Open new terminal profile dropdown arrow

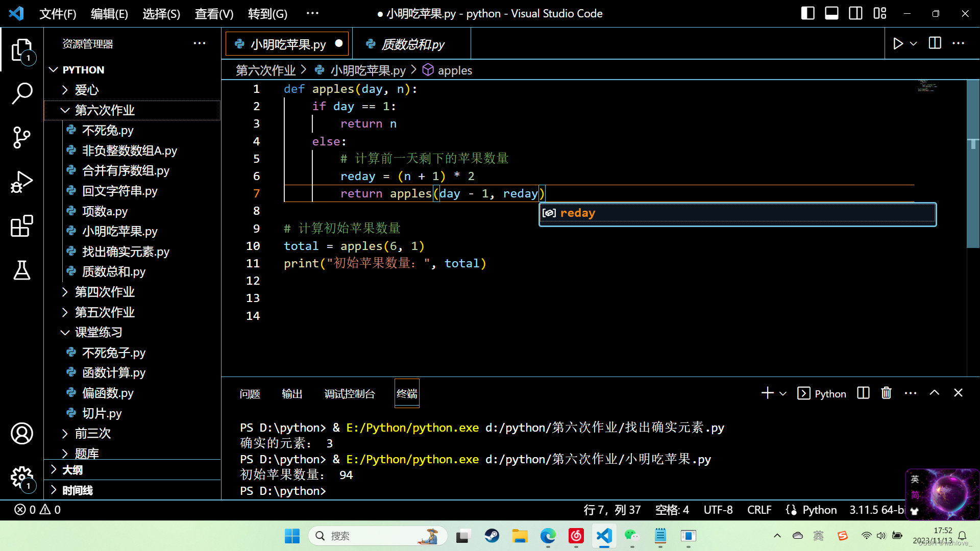[x=783, y=393]
